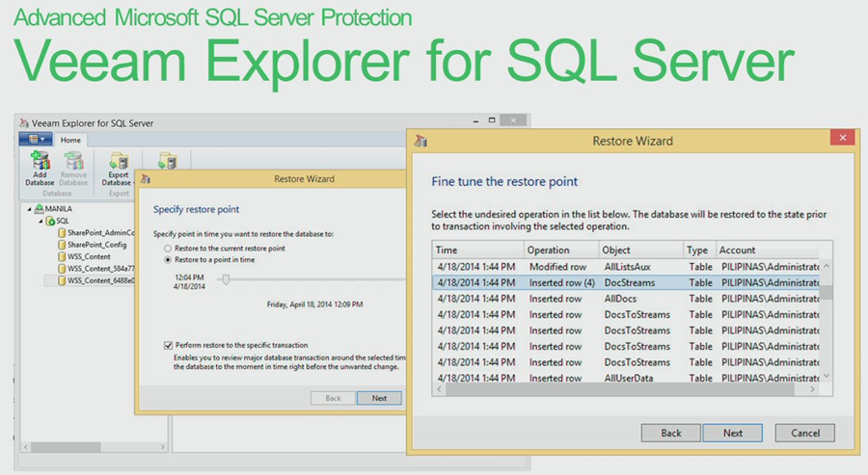Click Next in the Fine tune restore point dialog

(x=732, y=433)
